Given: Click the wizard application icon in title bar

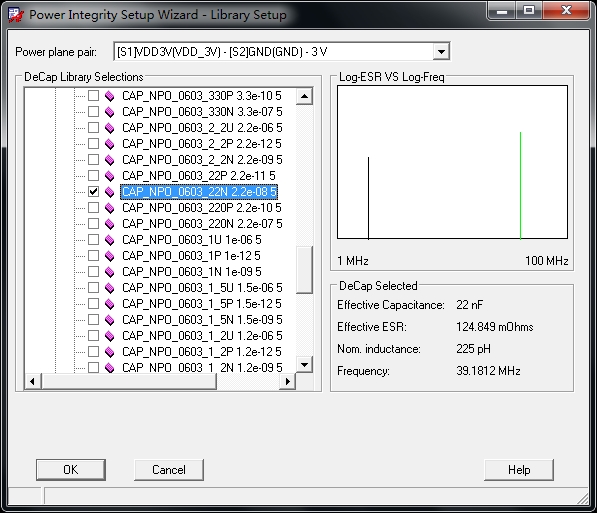Looking at the screenshot, I should tap(16, 14).
